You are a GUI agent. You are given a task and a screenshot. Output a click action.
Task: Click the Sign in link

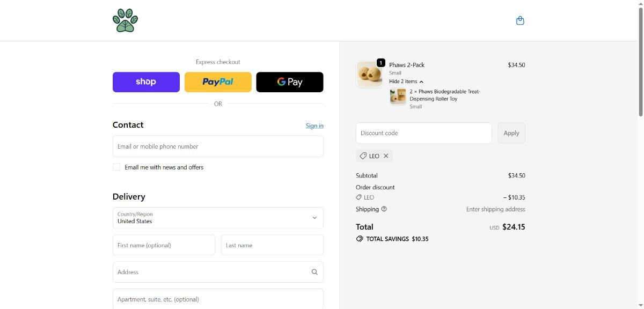point(314,126)
